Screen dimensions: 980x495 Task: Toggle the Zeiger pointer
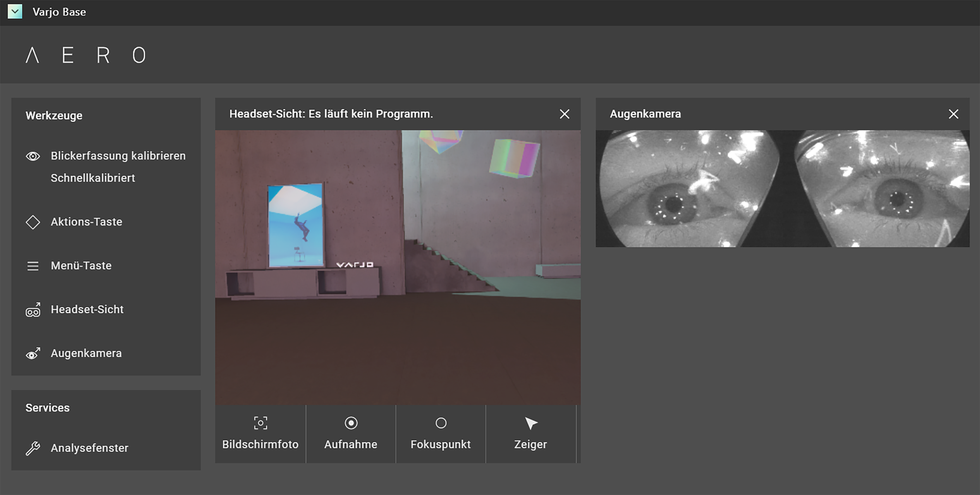[x=530, y=434]
